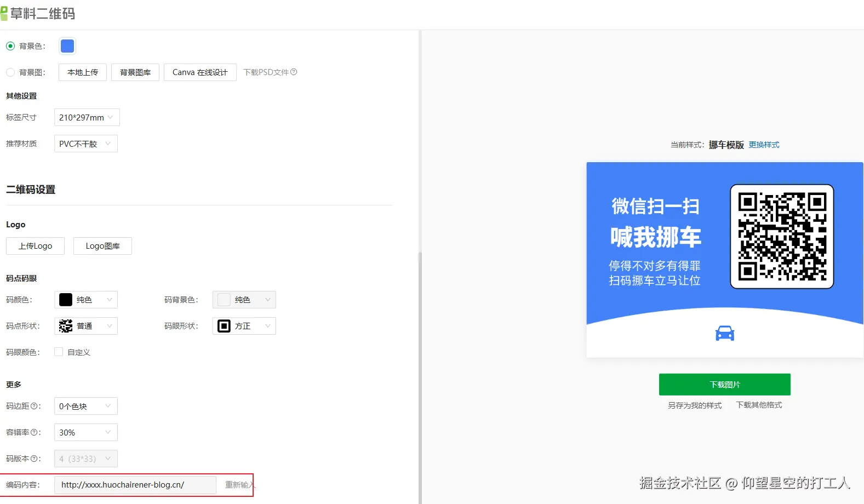The image size is (864, 504).
Task: Click the white 码背景色 swatch
Action: [x=224, y=300]
